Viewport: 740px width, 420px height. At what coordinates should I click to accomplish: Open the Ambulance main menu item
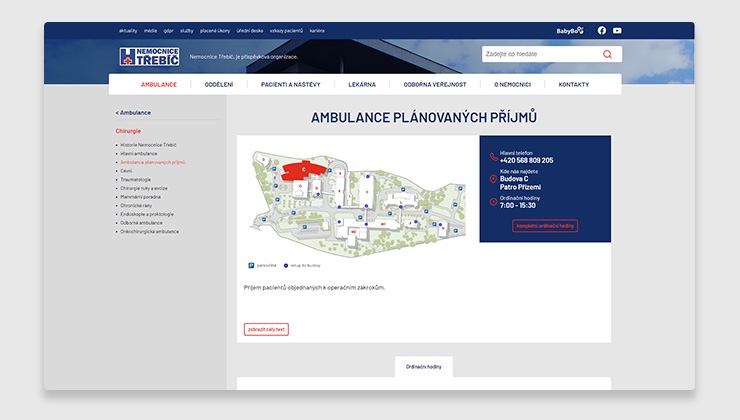(159, 84)
